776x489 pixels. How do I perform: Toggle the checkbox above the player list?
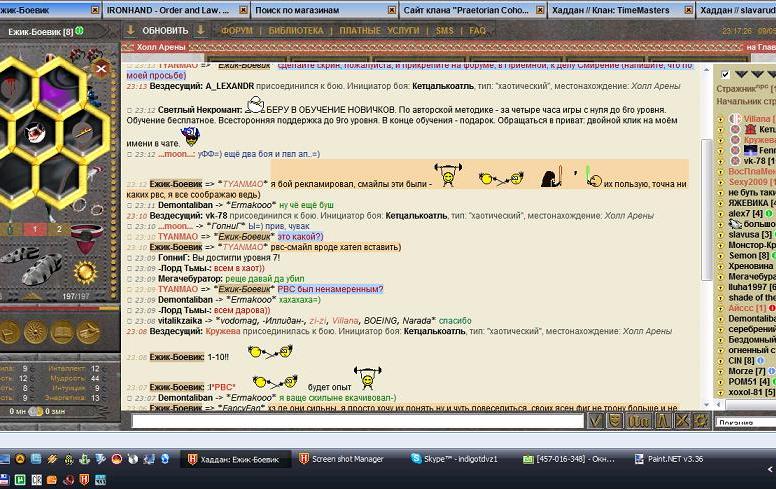click(725, 75)
